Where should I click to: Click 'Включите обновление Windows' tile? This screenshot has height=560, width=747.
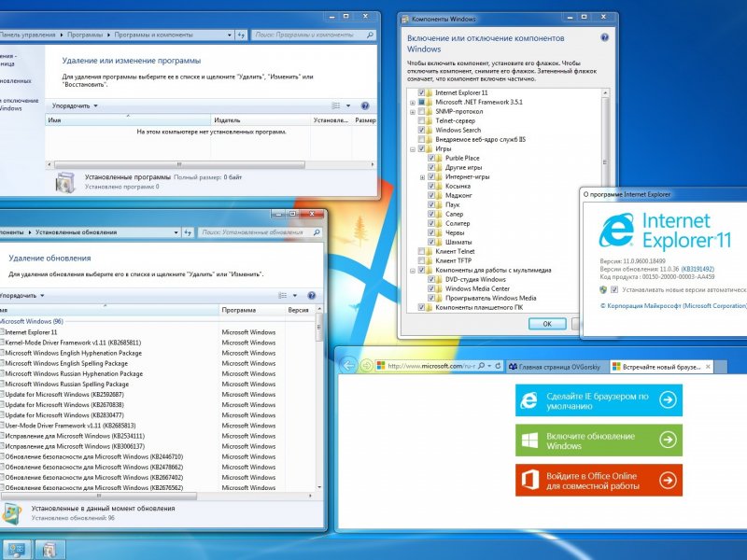[599, 441]
